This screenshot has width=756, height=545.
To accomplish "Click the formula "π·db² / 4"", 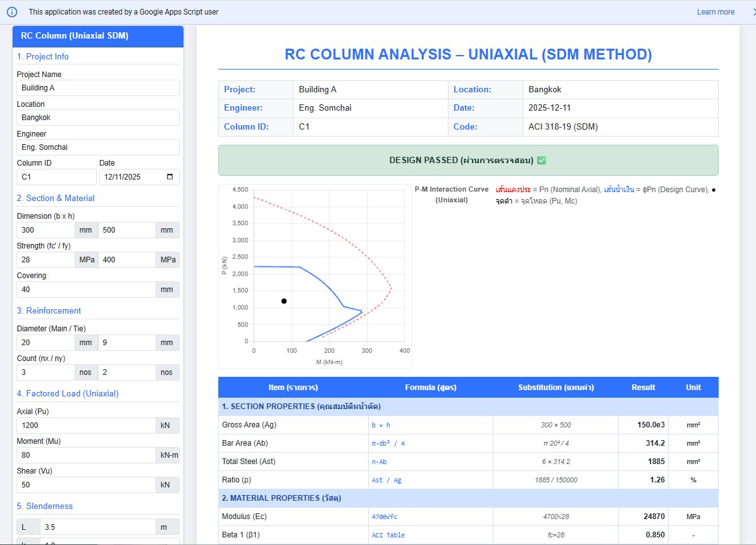I will (x=388, y=443).
